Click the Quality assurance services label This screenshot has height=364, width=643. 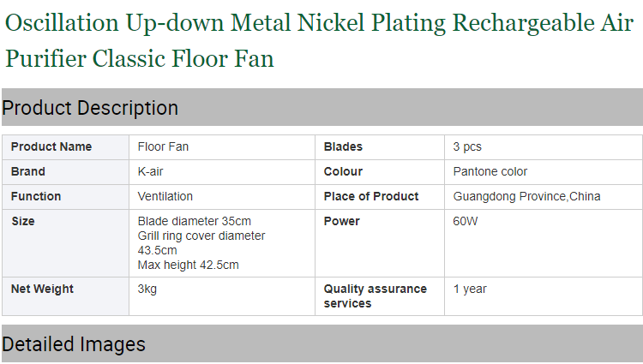376,296
